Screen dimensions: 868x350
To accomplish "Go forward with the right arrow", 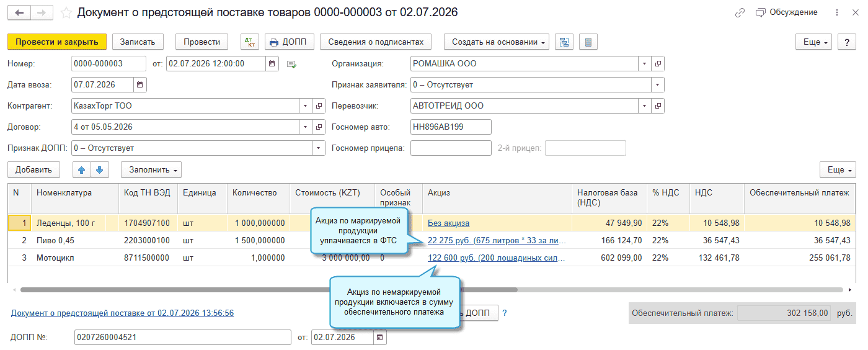I will tap(42, 12).
